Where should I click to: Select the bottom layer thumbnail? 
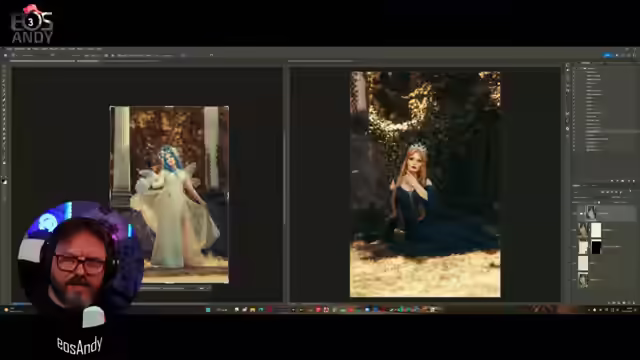click(x=583, y=280)
